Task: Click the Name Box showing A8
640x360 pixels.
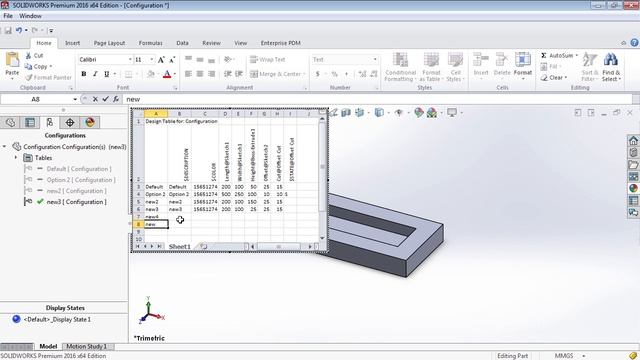Action: 36,99
